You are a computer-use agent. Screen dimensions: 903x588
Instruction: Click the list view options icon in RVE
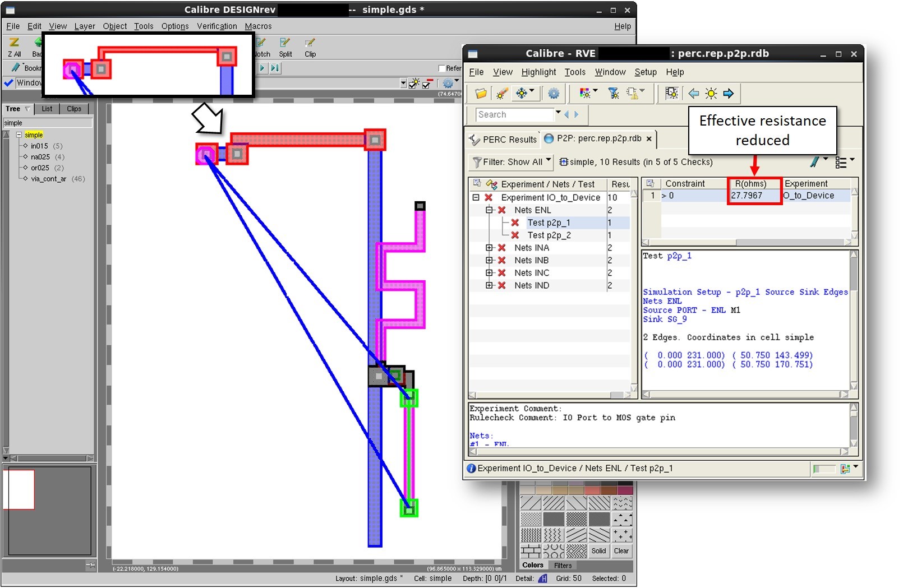[841, 162]
